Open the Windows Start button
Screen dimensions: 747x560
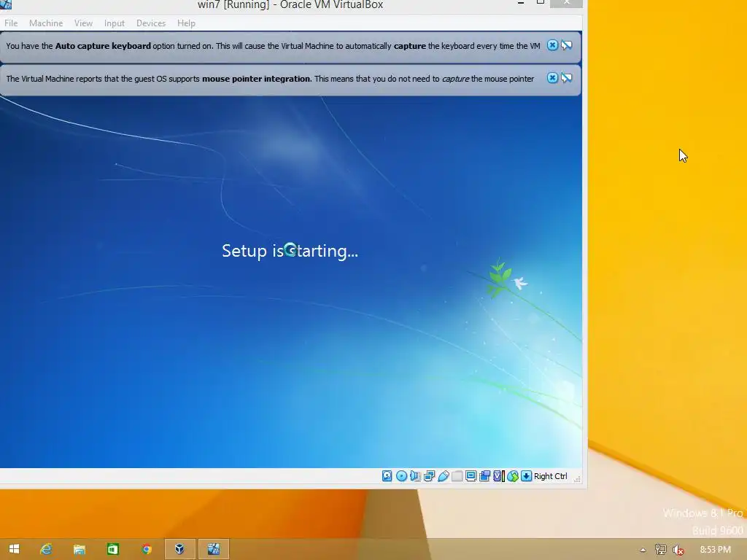coord(14,549)
